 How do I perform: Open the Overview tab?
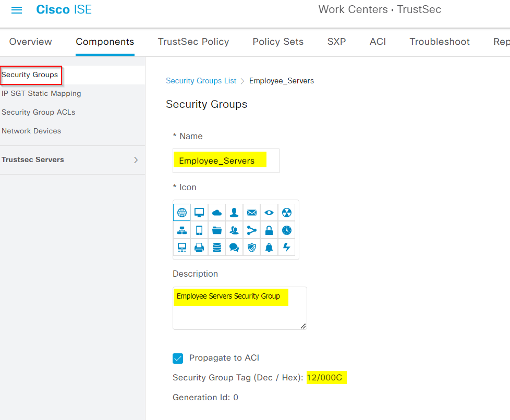click(31, 42)
